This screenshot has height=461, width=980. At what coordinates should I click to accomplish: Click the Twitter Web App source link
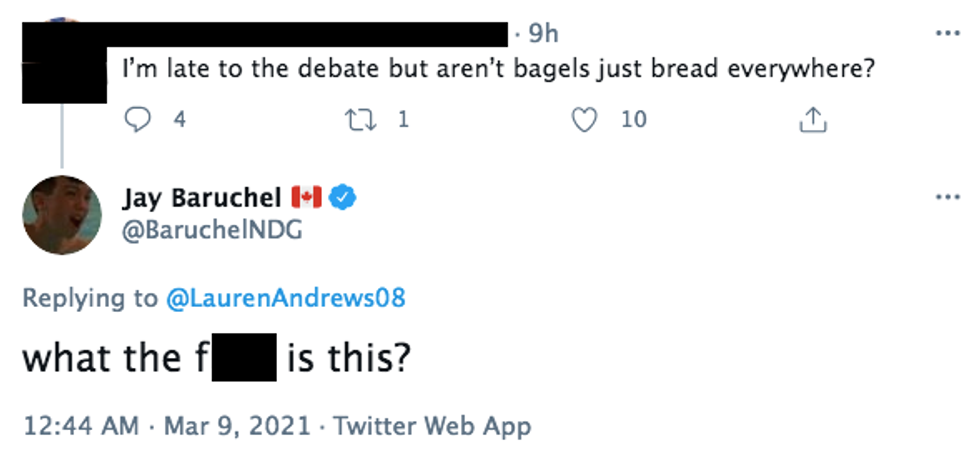coord(432,425)
